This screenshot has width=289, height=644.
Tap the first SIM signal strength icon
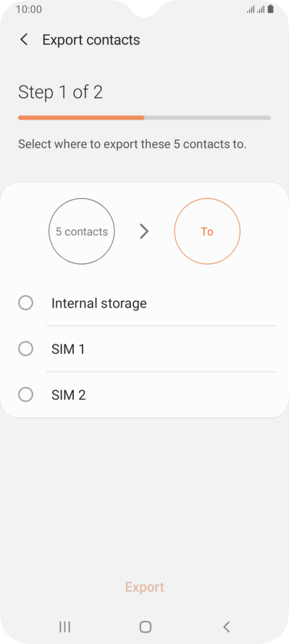coord(251,9)
